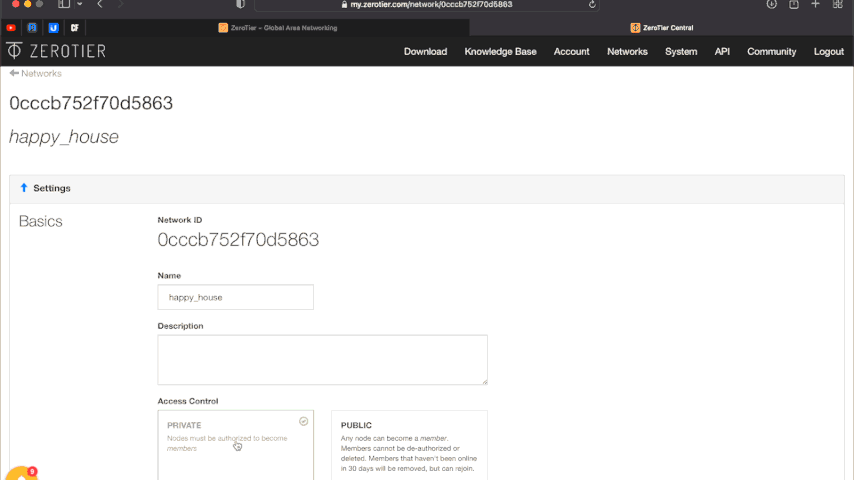Click the page title network ID
Viewport: 854px width, 480px height.
(91, 103)
